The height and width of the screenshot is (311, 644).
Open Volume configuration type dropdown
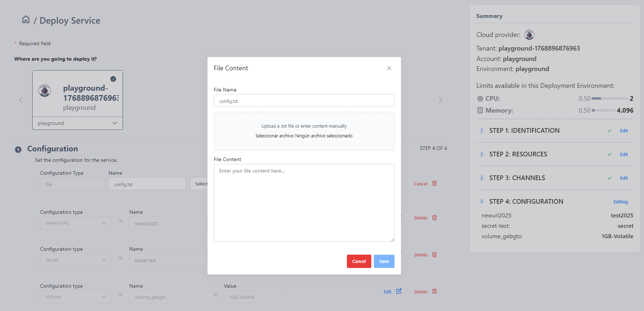click(x=76, y=297)
